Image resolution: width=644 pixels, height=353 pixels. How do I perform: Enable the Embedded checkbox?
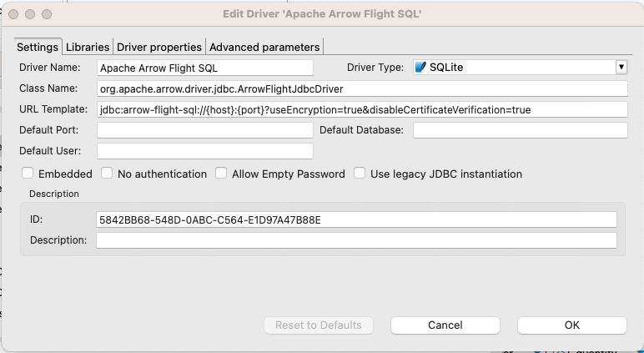pos(28,174)
